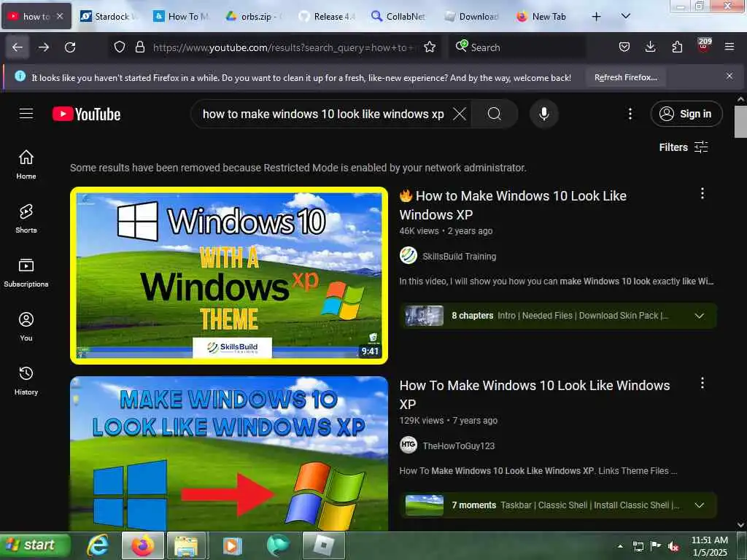Clear the YouTube search query with X

(x=460, y=114)
